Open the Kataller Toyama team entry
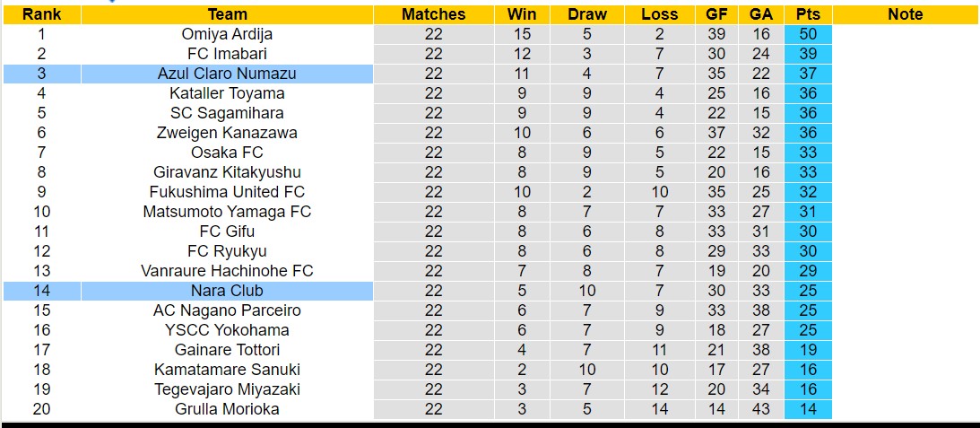 click(x=227, y=93)
